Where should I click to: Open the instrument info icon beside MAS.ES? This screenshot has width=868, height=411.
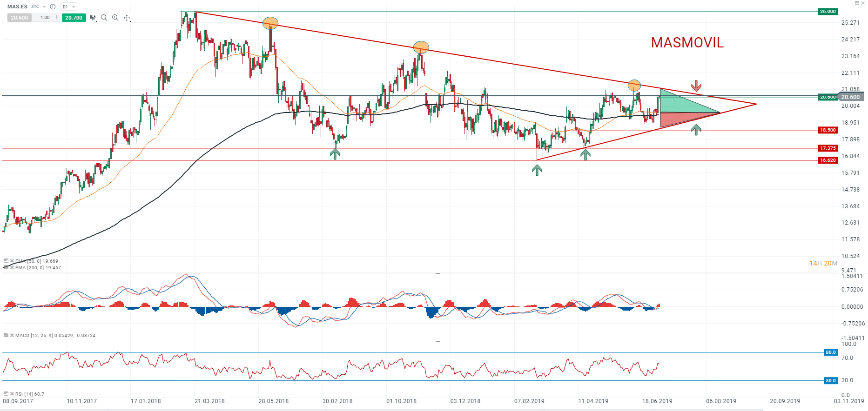point(53,7)
